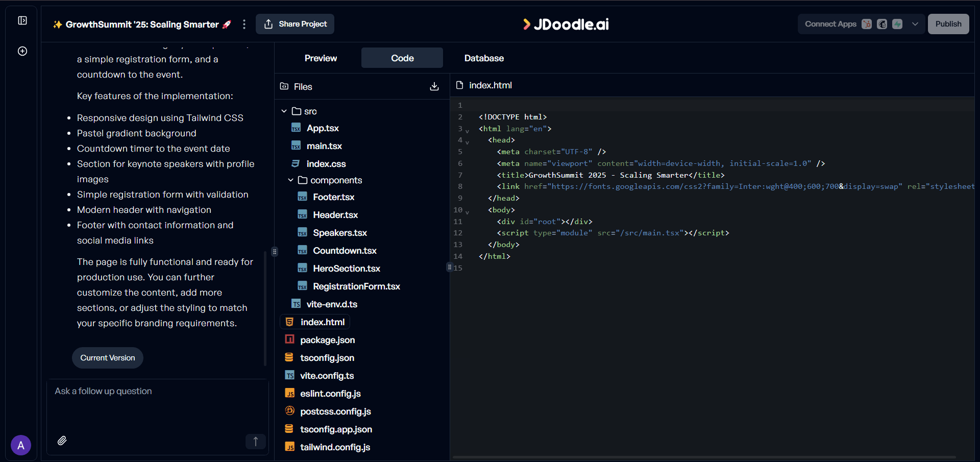This screenshot has width=980, height=462.
Task: Click the chat panel vertical scrollbar
Action: pos(265,308)
